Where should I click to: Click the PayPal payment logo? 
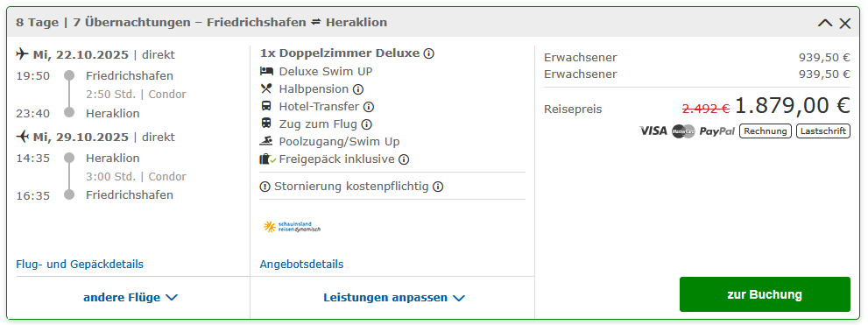click(716, 131)
